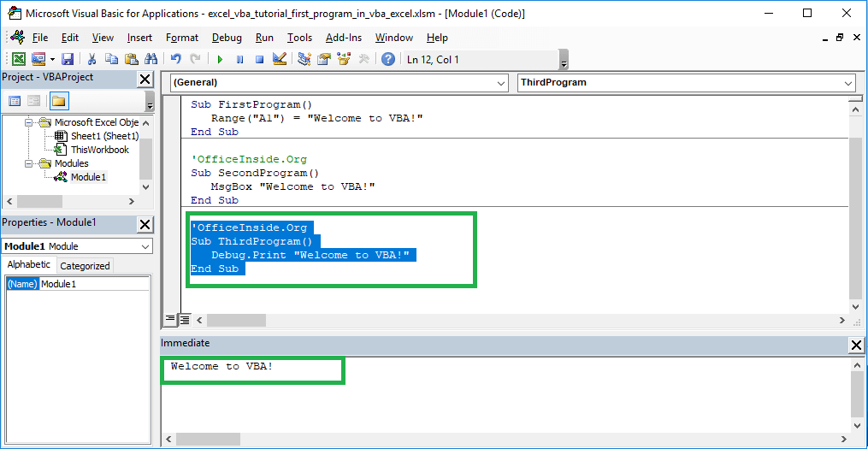Open the File menu
This screenshot has width=868, height=449.
(40, 38)
